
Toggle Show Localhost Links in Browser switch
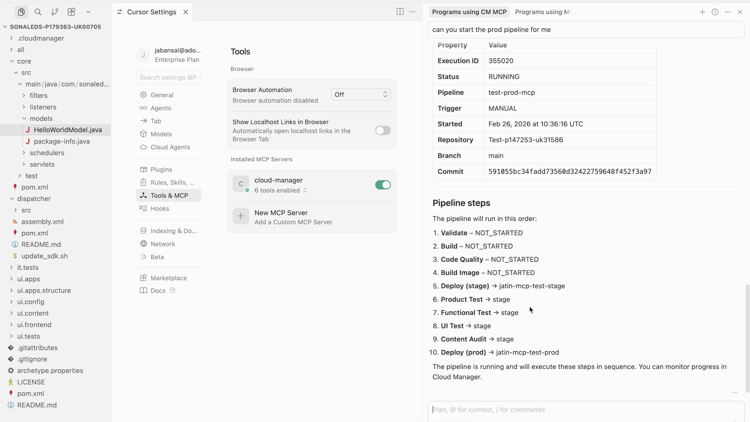pyautogui.click(x=382, y=130)
